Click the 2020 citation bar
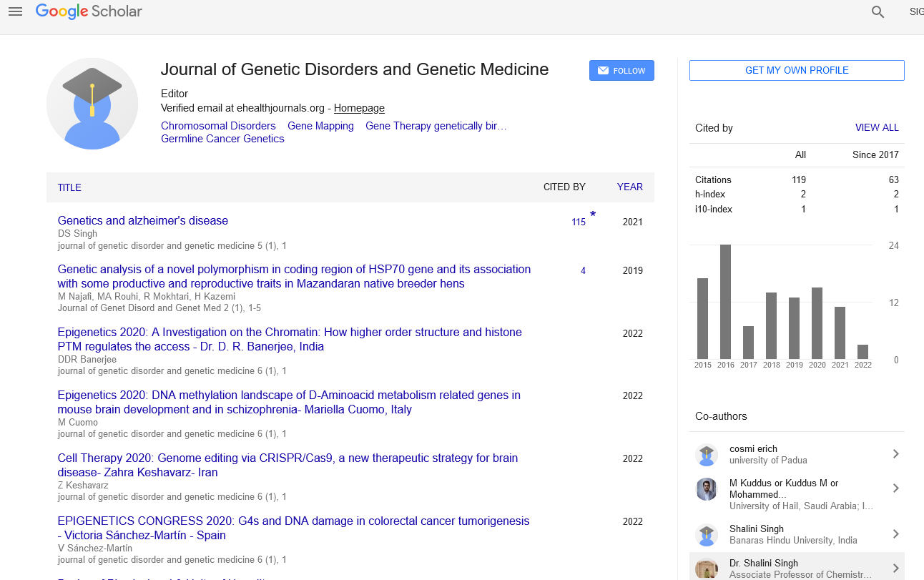 pos(817,323)
